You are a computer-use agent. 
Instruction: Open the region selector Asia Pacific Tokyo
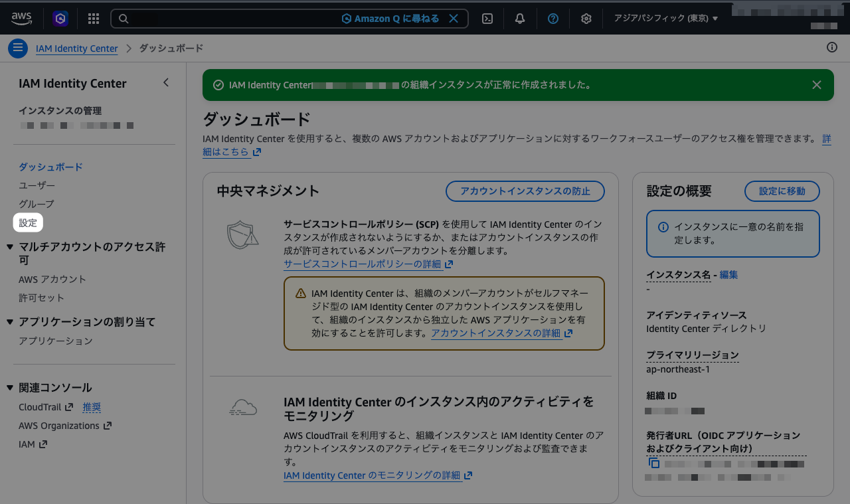pos(666,19)
